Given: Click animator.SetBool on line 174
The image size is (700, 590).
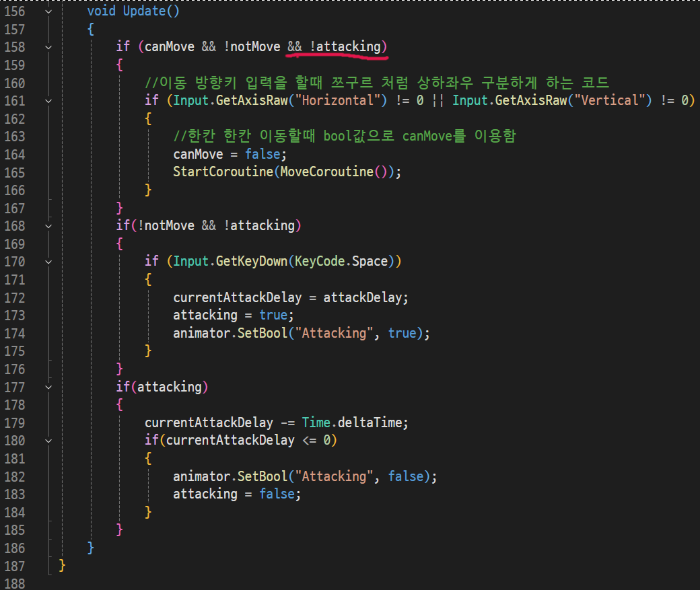Looking at the screenshot, I should click(230, 334).
